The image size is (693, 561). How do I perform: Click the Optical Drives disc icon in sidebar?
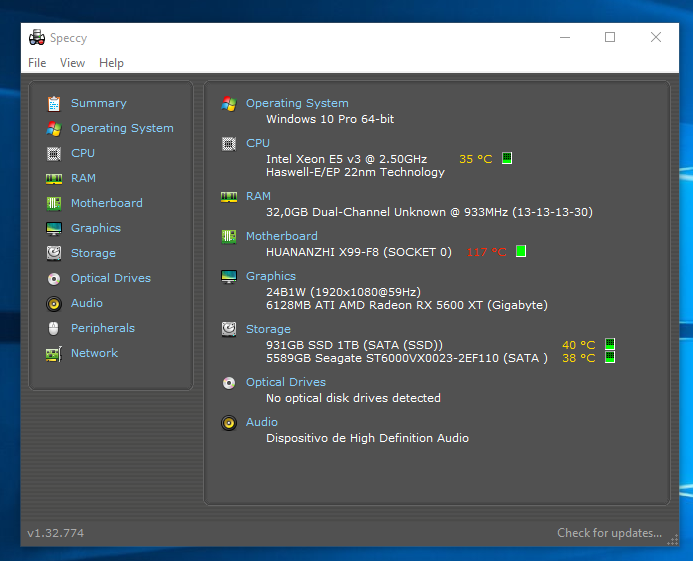[x=54, y=279]
